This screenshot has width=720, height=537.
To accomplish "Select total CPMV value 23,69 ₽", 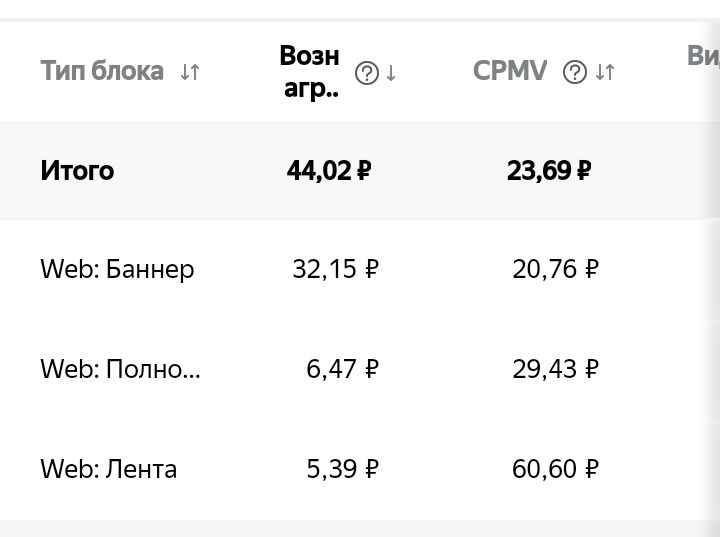I will 549,171.
